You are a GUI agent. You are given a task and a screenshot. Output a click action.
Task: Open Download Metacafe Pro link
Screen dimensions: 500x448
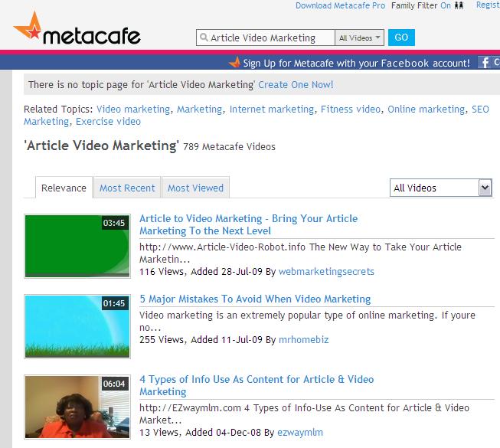[x=340, y=5]
